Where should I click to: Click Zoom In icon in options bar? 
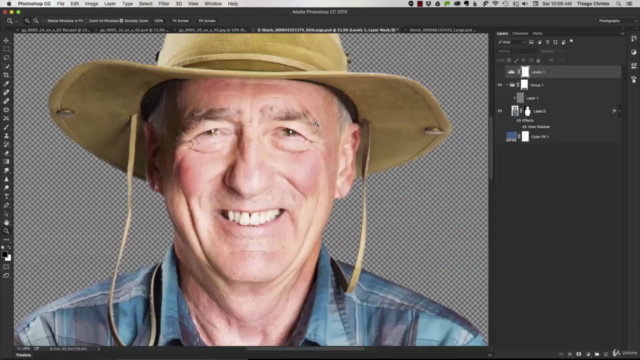pyautogui.click(x=27, y=21)
